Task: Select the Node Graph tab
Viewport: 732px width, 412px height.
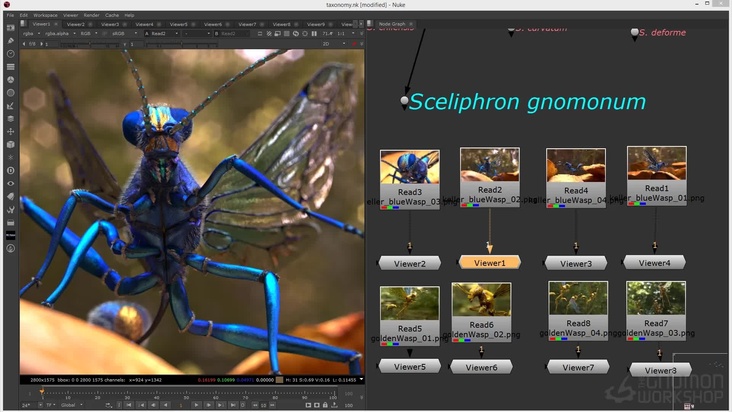Action: pos(392,24)
